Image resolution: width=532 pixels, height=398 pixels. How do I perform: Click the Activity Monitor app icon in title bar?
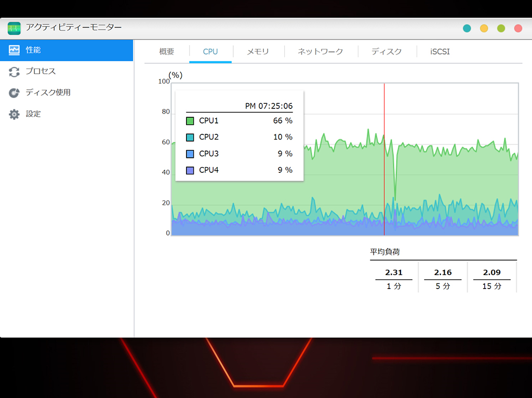click(x=14, y=28)
